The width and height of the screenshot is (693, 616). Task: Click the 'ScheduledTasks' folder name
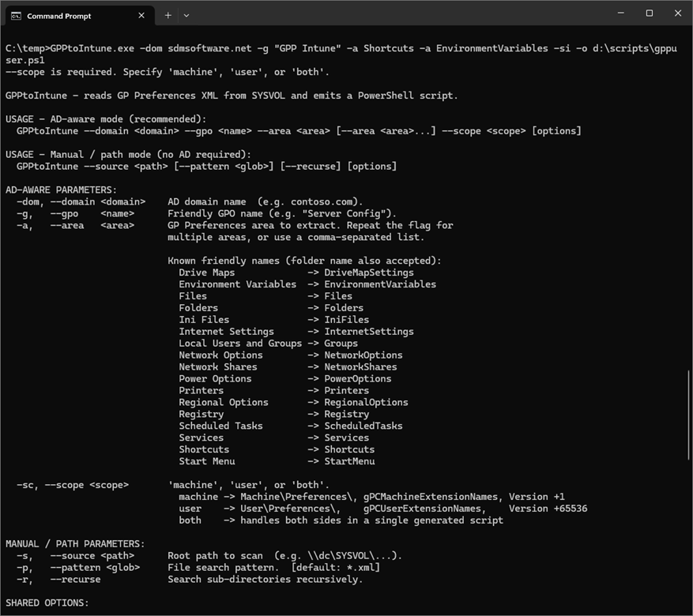(x=363, y=426)
